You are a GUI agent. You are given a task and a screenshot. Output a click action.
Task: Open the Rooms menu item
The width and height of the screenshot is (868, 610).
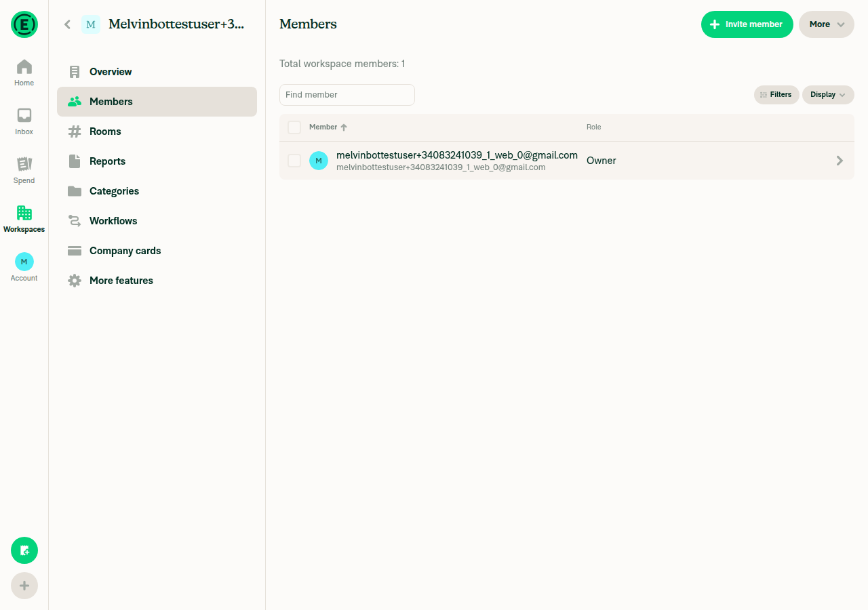(157, 131)
